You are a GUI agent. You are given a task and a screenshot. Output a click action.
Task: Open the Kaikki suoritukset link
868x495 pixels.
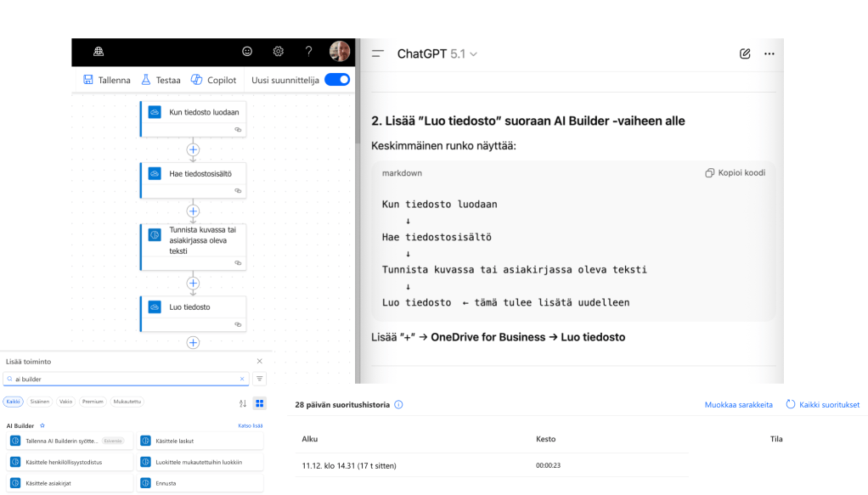[x=822, y=405]
